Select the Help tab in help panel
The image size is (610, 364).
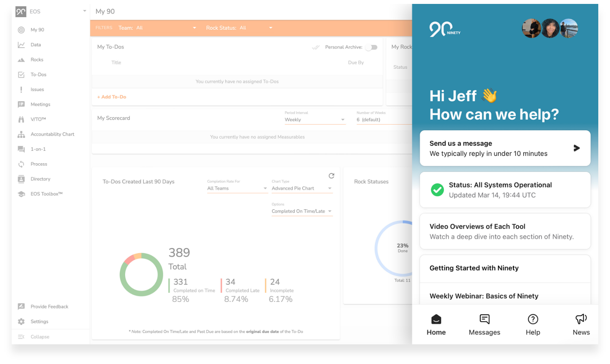533,325
